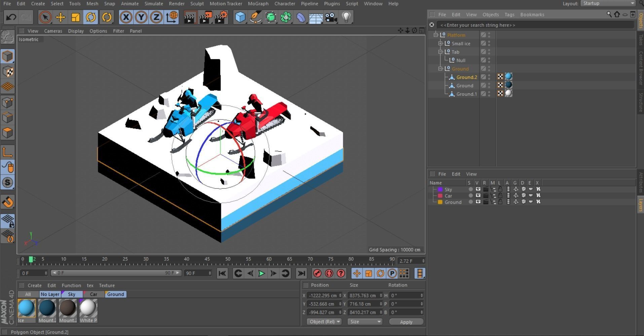
Task: Toggle Z axis lock
Action: coord(156,17)
